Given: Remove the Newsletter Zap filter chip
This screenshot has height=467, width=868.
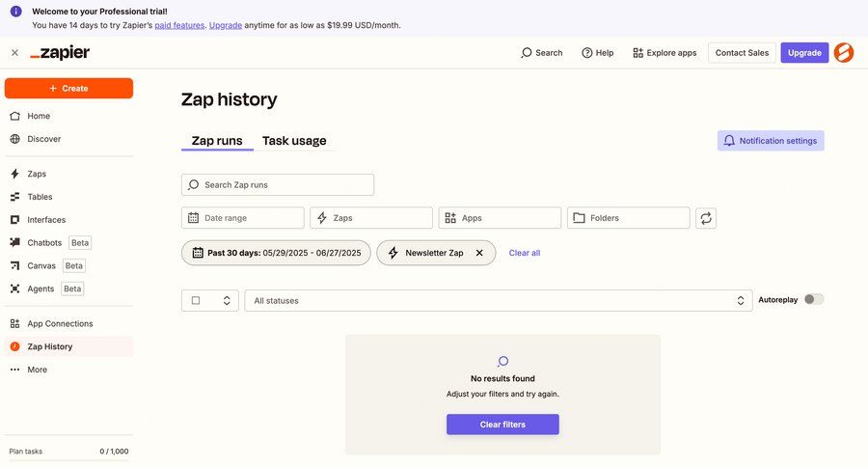Looking at the screenshot, I should coord(479,253).
